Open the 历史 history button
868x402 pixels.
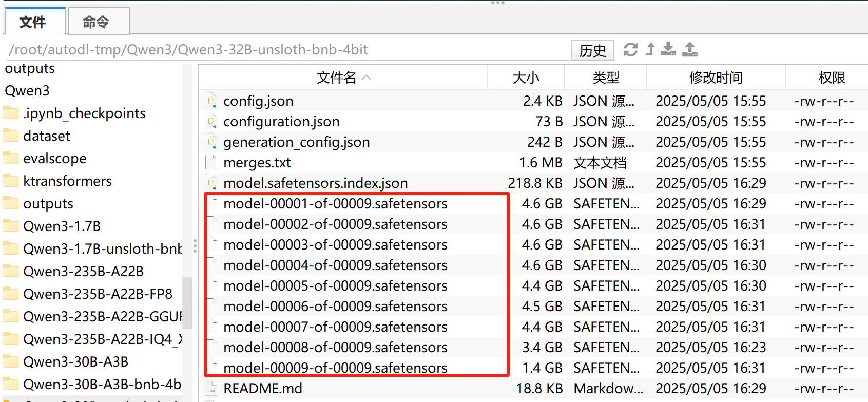coord(593,50)
